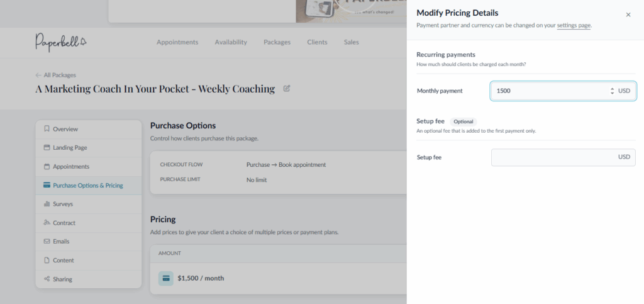Open the Sales nav item

click(x=351, y=42)
